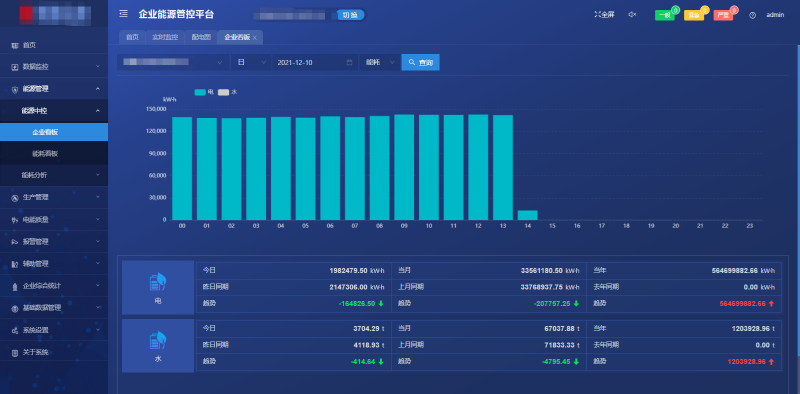This screenshot has height=394, width=800.
Task: Enter full screen via 全屏 icon
Action: tap(604, 15)
